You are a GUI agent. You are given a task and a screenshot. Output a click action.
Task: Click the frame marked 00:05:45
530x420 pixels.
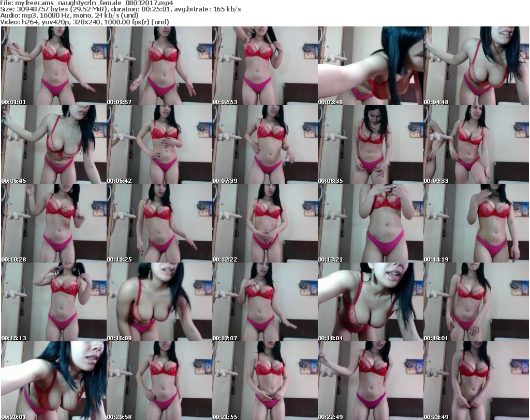point(54,144)
